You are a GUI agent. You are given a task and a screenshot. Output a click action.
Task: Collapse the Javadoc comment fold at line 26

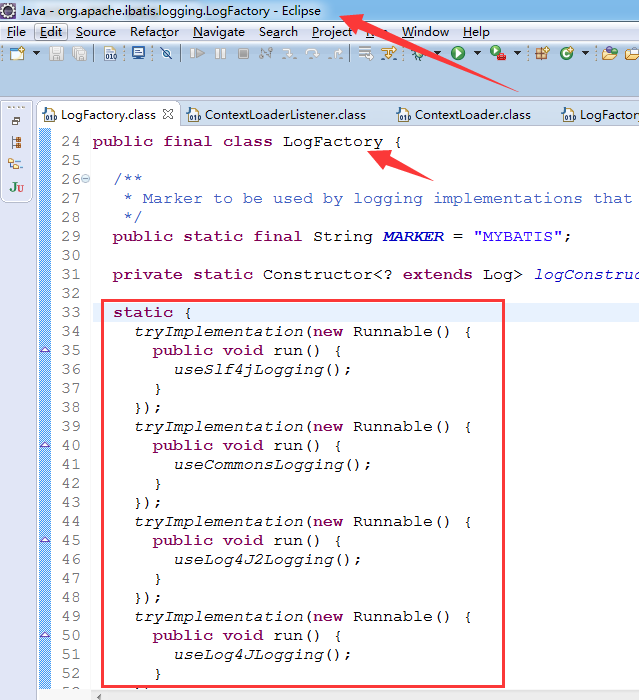click(86, 179)
